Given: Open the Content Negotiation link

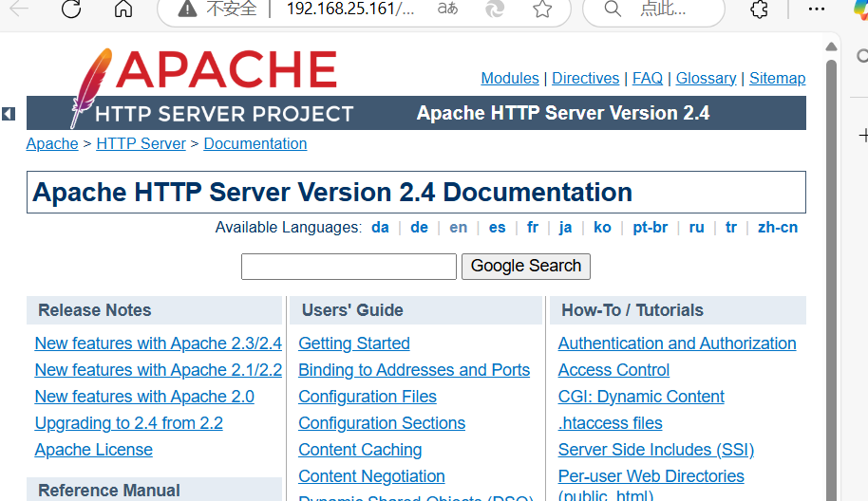Looking at the screenshot, I should pos(371,476).
